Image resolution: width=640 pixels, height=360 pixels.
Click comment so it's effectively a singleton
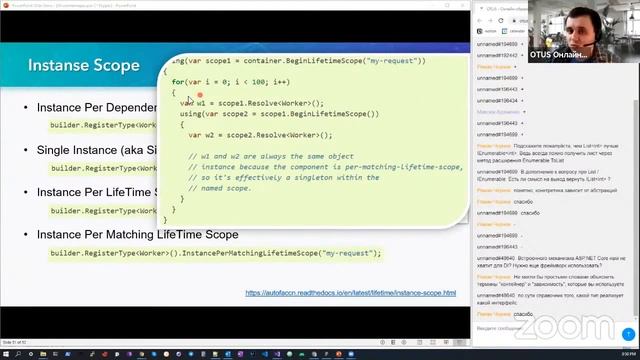[284, 178]
